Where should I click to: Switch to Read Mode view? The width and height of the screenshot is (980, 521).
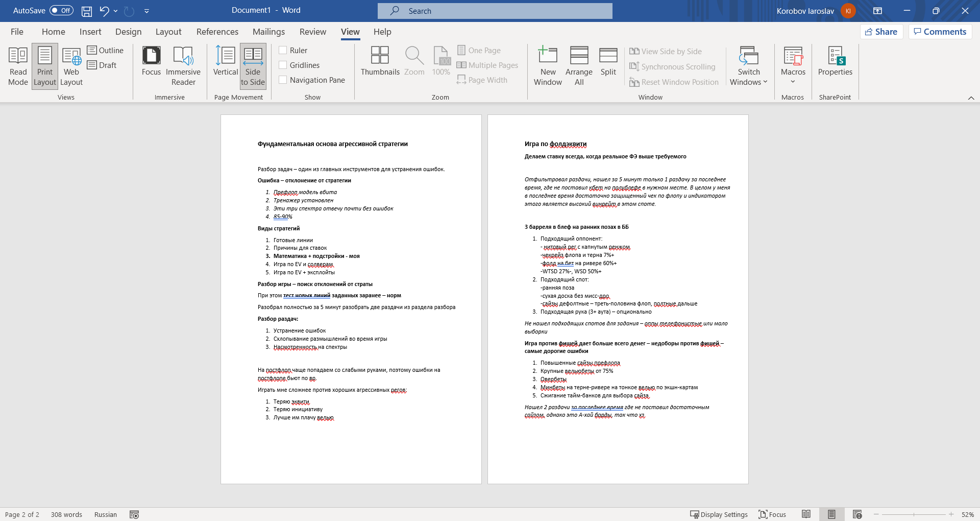click(x=18, y=66)
